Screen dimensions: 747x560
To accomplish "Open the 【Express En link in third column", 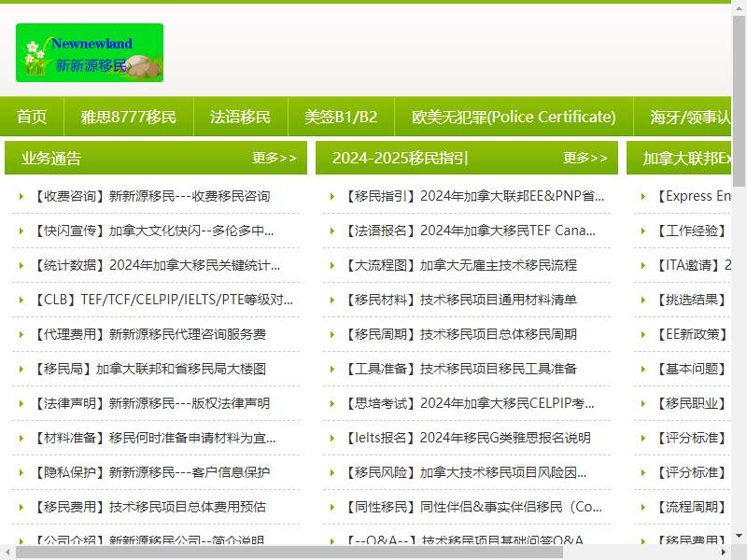I will click(x=694, y=196).
